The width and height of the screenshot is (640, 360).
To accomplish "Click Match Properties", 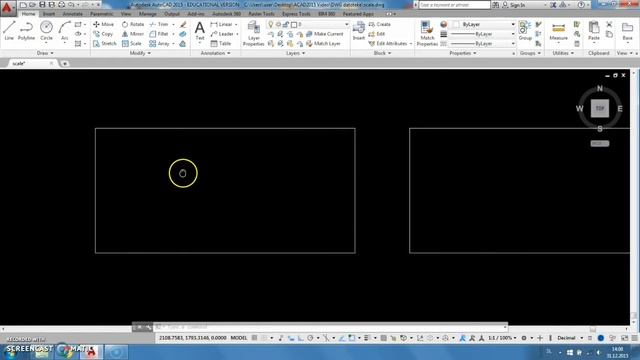I will tap(427, 33).
